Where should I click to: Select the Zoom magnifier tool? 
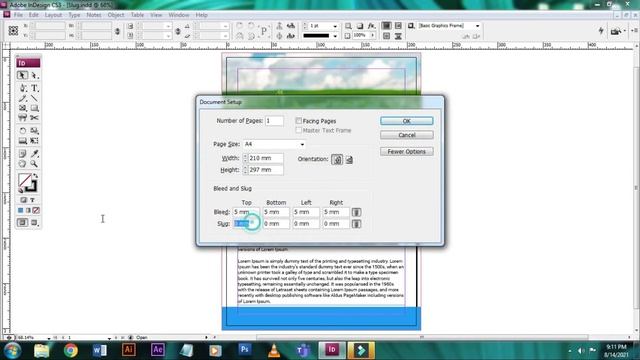click(x=34, y=164)
